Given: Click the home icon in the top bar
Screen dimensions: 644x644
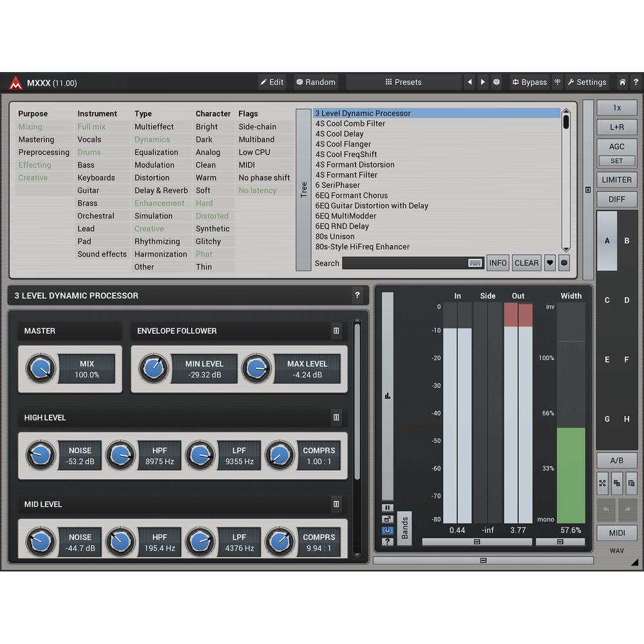Looking at the screenshot, I should tap(622, 82).
